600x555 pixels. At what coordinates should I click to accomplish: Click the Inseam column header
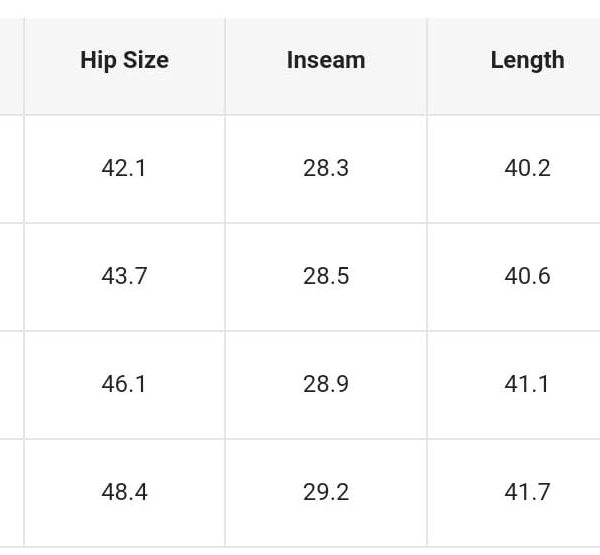326,60
